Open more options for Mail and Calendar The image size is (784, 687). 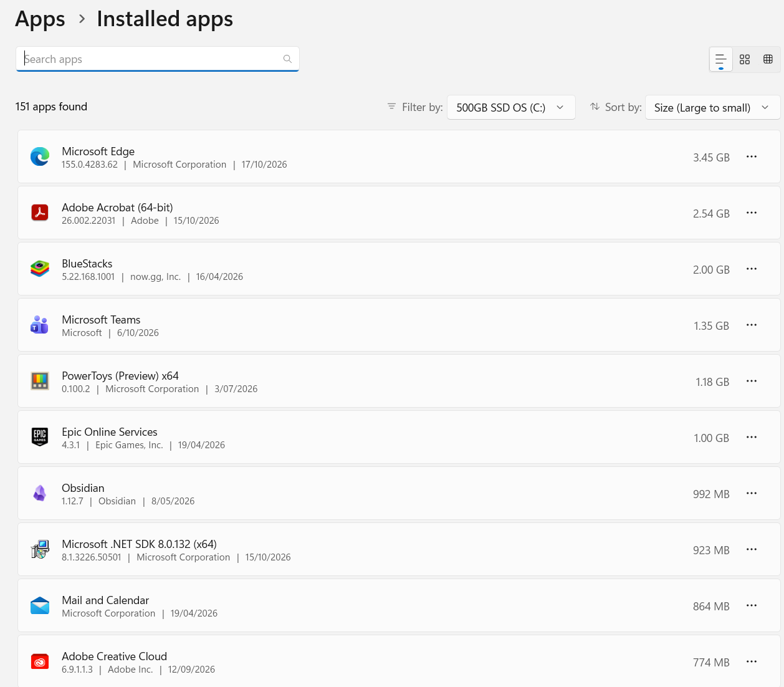coord(752,605)
